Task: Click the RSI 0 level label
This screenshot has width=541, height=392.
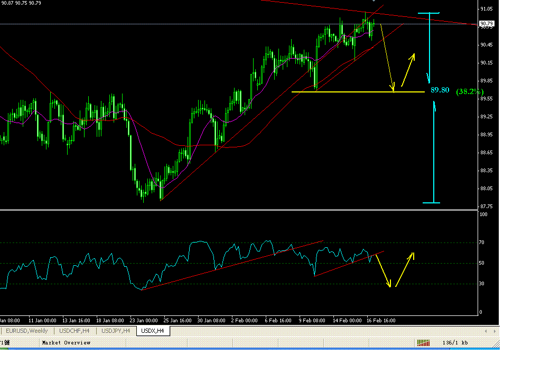Action: coord(481,312)
